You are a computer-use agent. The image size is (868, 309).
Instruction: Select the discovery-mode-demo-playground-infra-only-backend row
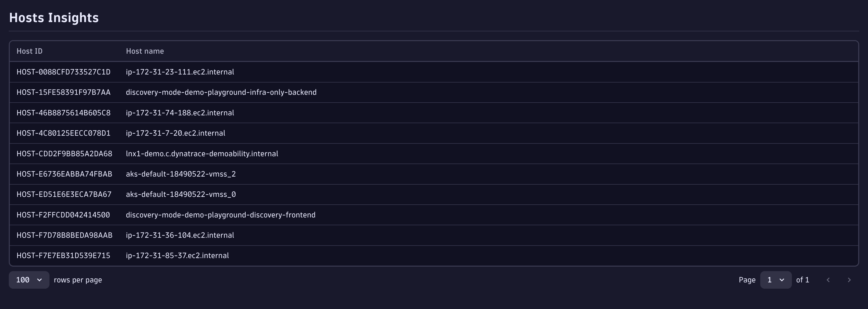(x=434, y=92)
